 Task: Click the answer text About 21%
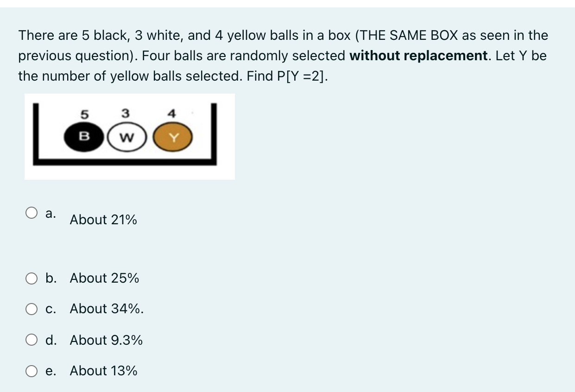click(103, 220)
